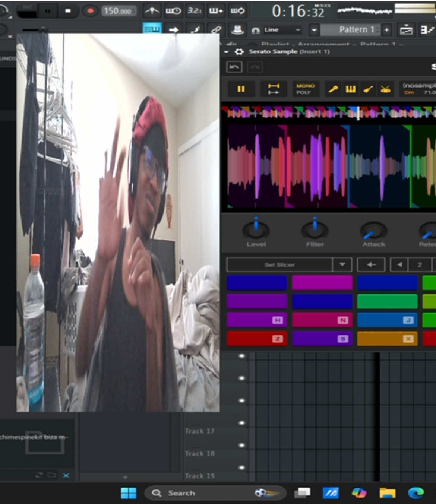Adjust the Filter knob
The width and height of the screenshot is (436, 504).
point(315,230)
